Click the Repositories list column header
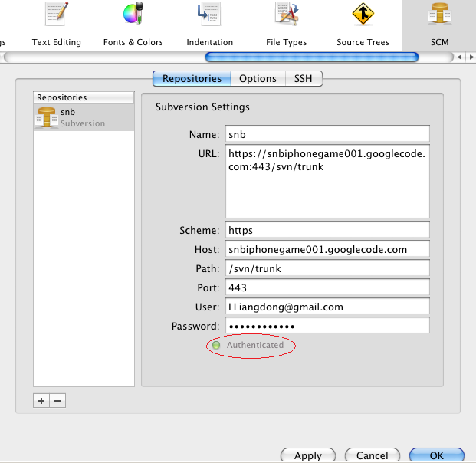The height and width of the screenshot is (463, 476). pos(84,97)
